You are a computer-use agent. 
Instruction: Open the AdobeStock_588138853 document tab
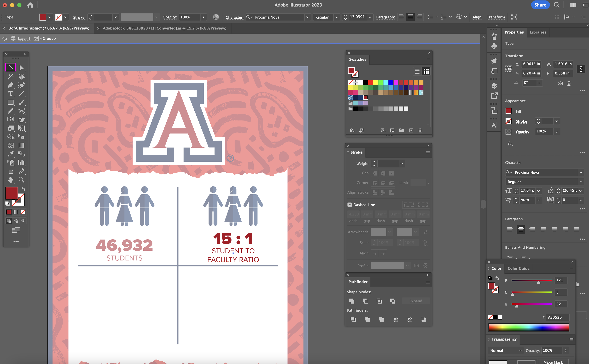(x=164, y=28)
